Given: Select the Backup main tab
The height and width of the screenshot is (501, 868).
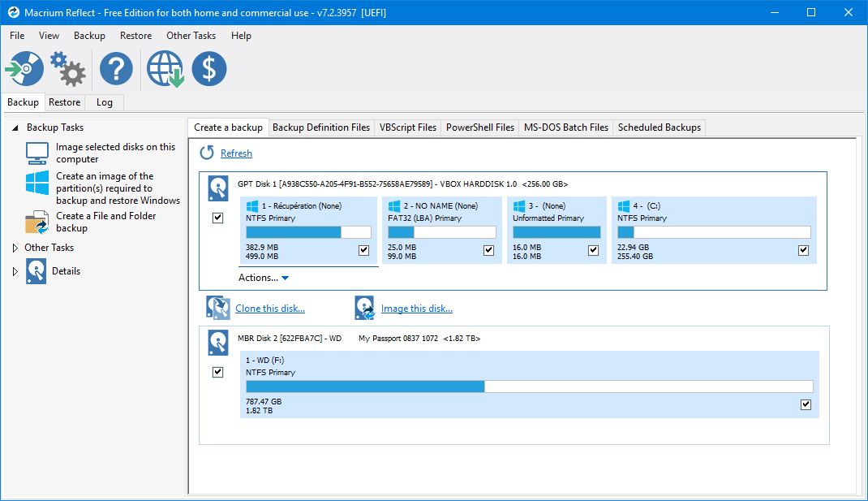Looking at the screenshot, I should pyautogui.click(x=23, y=102).
